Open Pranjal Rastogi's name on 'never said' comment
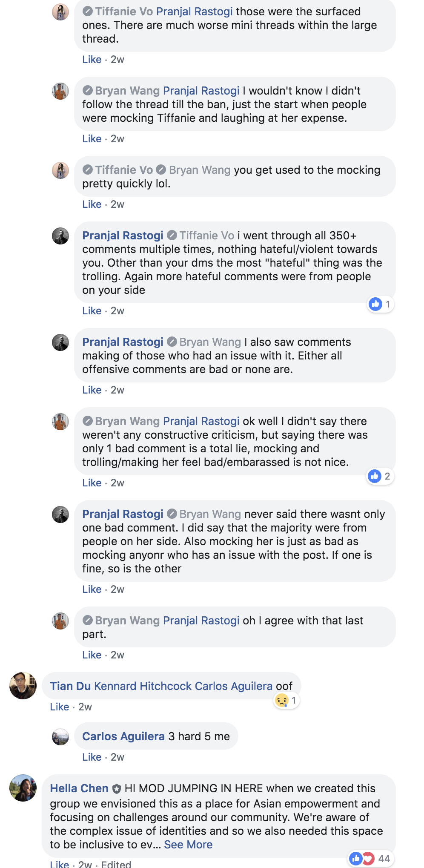 123,514
